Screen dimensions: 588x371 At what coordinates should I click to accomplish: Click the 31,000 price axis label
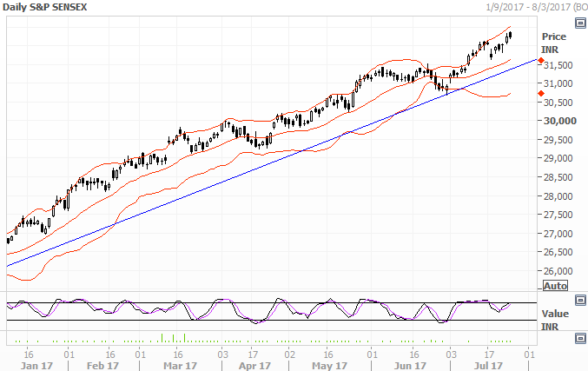point(558,83)
